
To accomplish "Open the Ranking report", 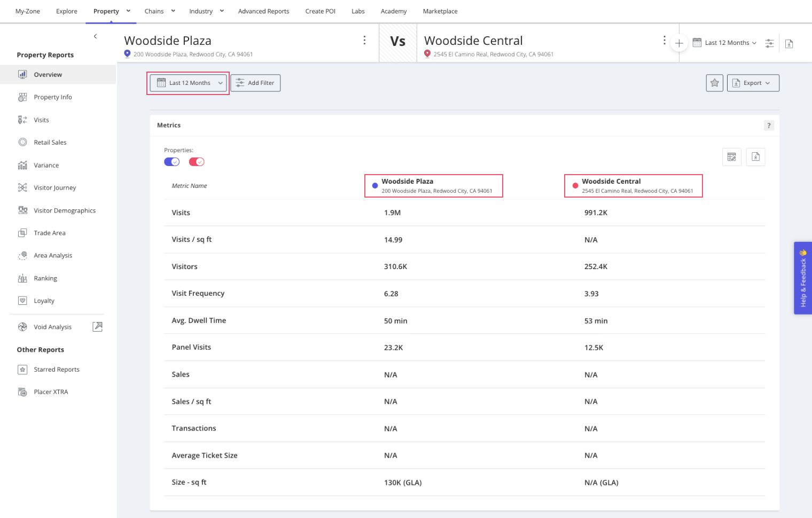I will coord(45,279).
